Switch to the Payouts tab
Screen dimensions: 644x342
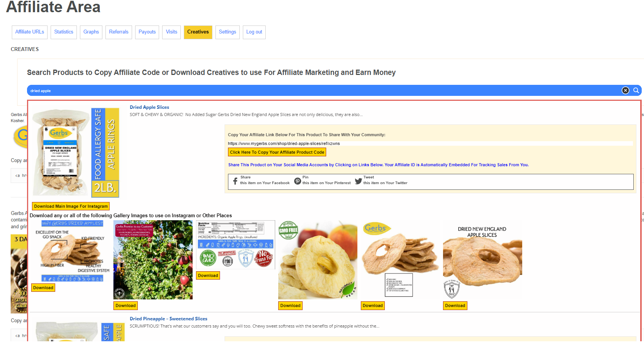click(x=147, y=32)
